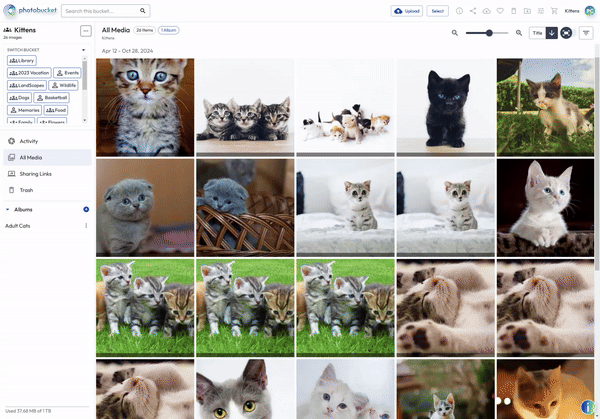The width and height of the screenshot is (600, 419).
Task: Go to Sharing Links page
Action: pos(36,174)
